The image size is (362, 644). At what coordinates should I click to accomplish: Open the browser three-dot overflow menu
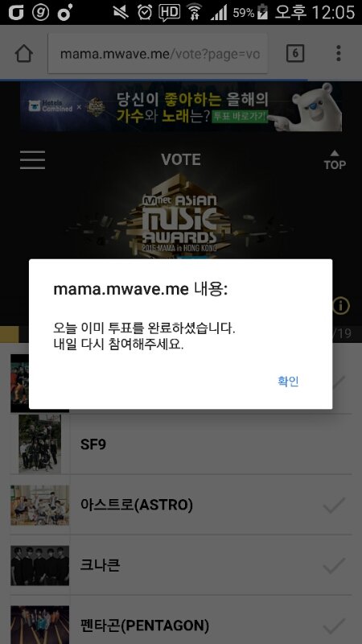pyautogui.click(x=338, y=53)
